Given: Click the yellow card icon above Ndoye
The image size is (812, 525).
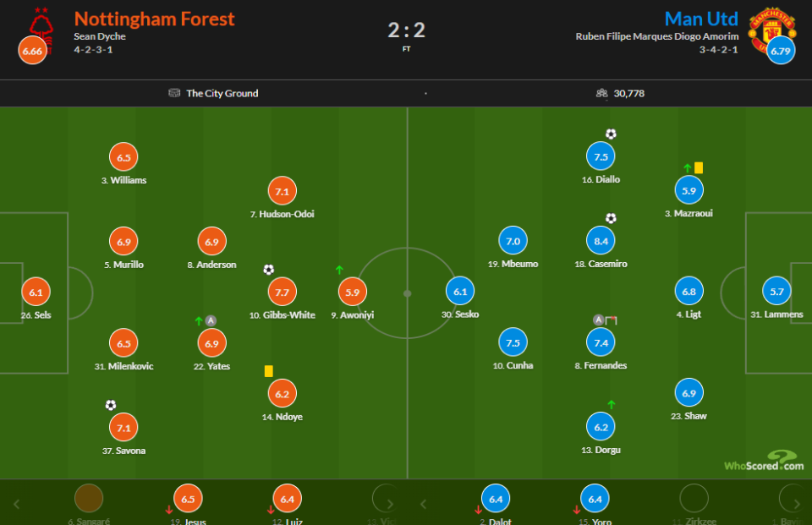Looking at the screenshot, I should pyautogui.click(x=268, y=370).
